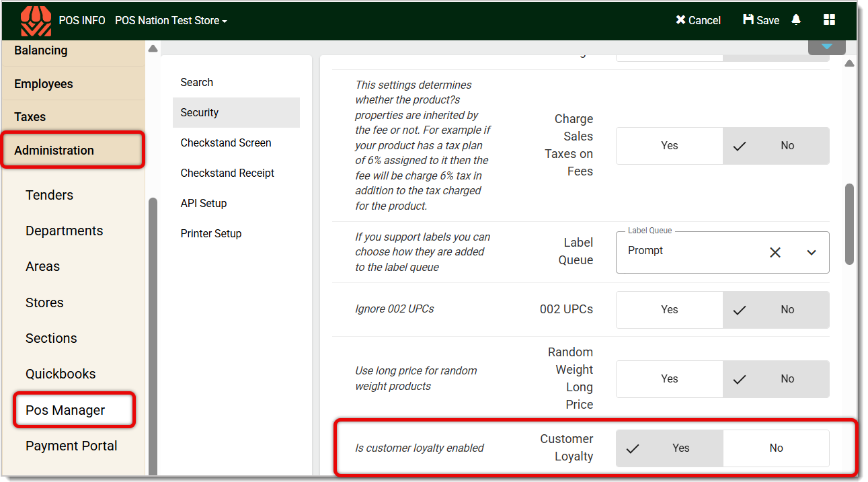Image resolution: width=868 pixels, height=482 pixels.
Task: Clear the Label Queue selection with X
Action: (x=775, y=253)
